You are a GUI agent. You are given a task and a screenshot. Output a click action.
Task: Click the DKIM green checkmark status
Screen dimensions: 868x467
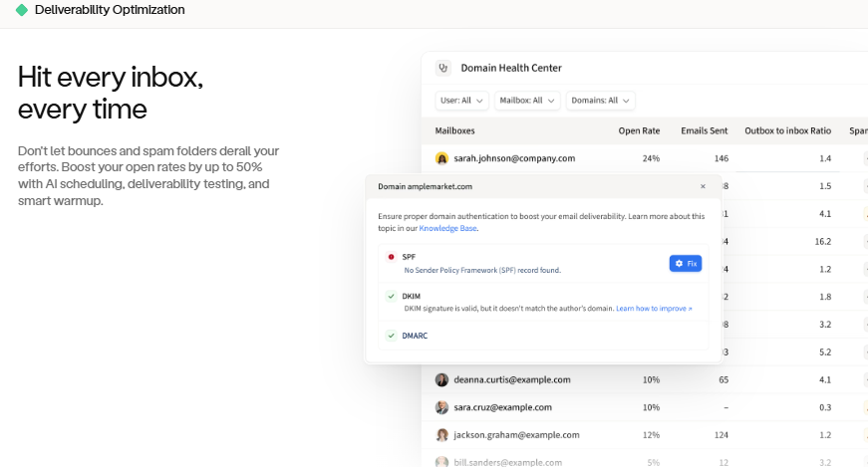pos(392,297)
